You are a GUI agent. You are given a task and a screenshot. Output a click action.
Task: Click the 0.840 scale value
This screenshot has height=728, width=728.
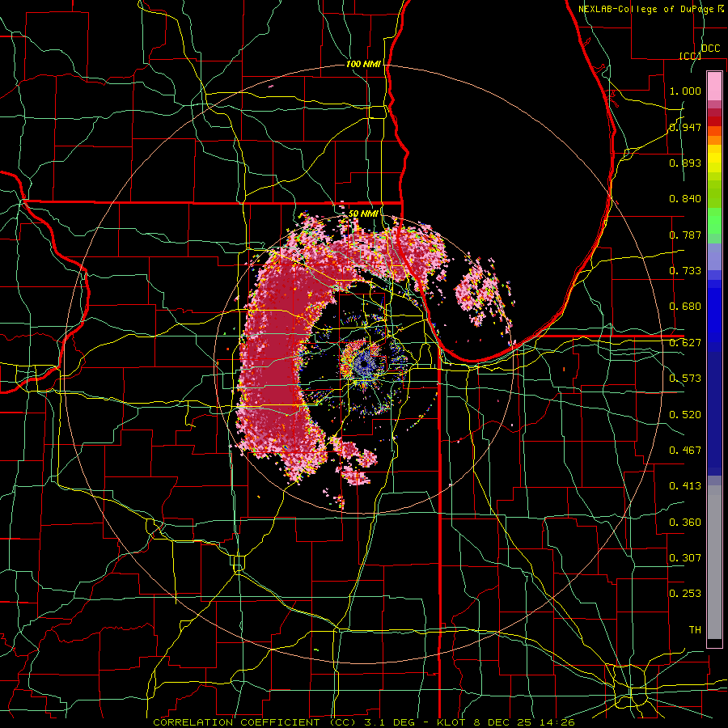click(x=685, y=199)
